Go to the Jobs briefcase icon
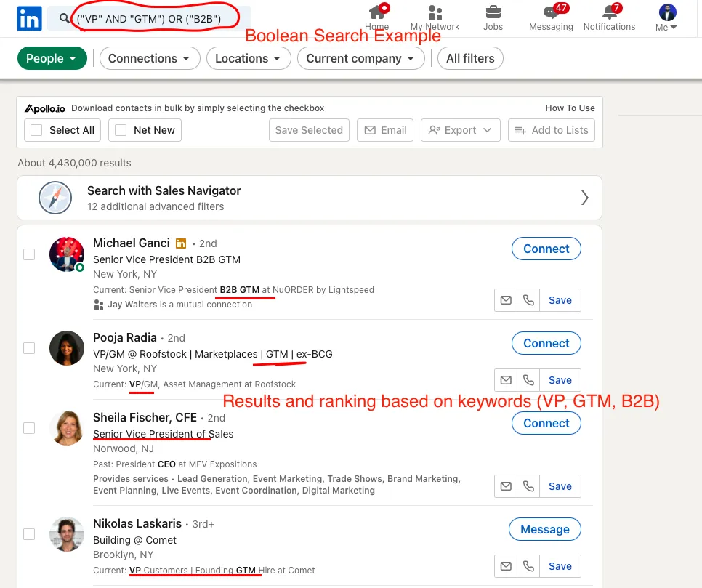Screen dimensions: 702x588 493,12
